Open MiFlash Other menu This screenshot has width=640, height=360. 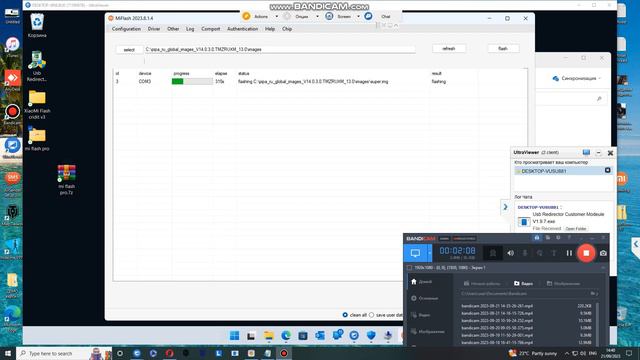(173, 29)
